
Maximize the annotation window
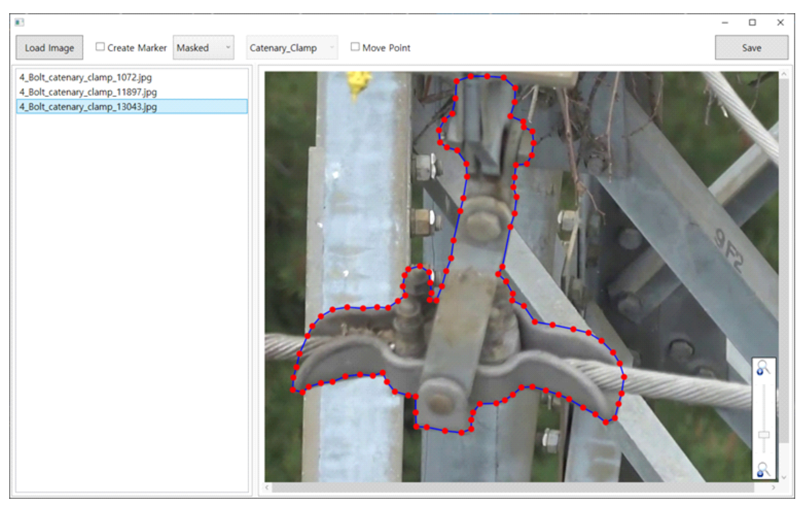pos(752,22)
